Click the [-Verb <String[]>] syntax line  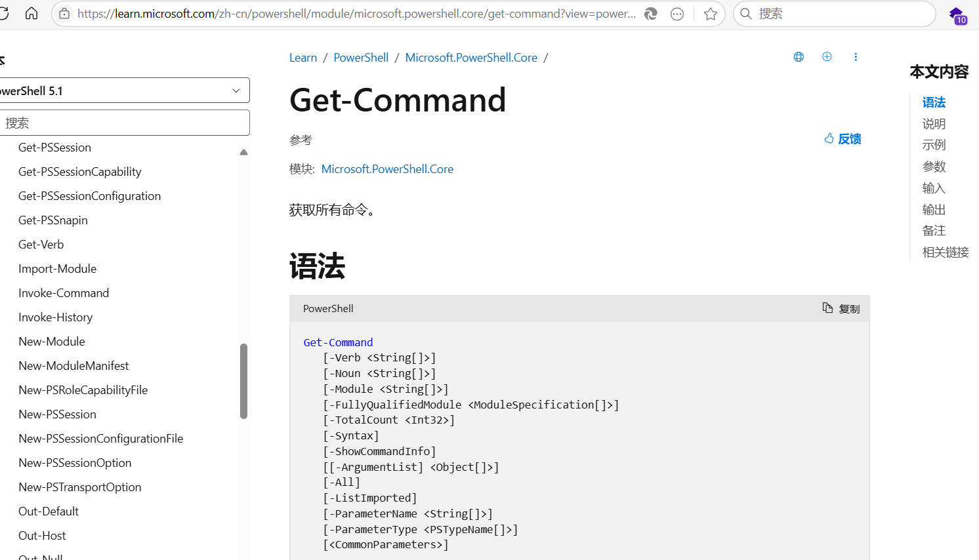[379, 358]
